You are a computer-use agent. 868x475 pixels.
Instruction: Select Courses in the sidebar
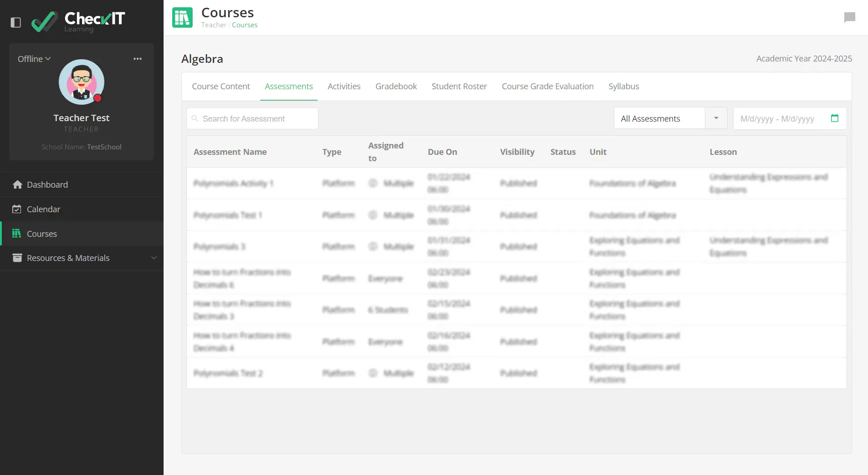[82, 234]
